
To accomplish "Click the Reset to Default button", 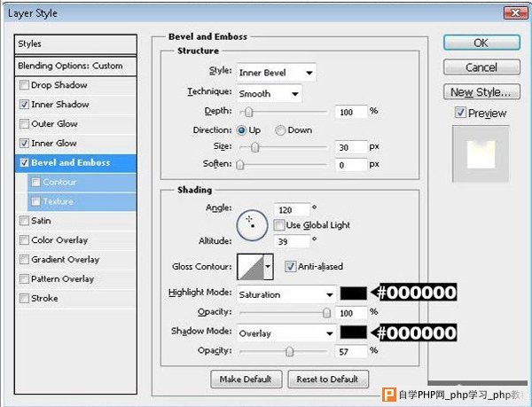I will [x=328, y=379].
